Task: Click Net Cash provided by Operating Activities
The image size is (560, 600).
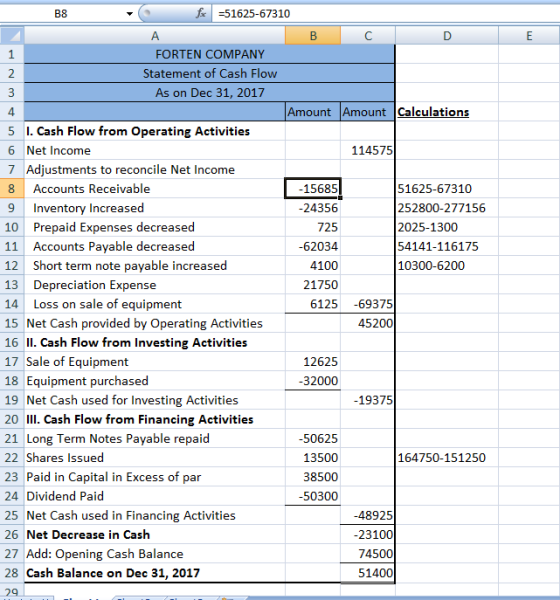Action: (x=144, y=323)
